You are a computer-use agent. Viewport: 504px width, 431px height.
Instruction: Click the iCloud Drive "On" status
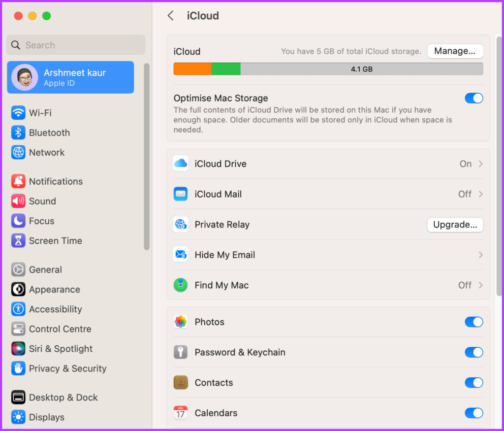[x=466, y=164]
